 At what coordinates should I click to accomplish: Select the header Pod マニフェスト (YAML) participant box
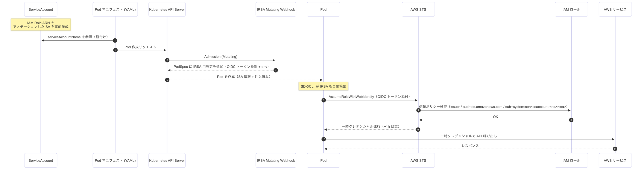115,9
